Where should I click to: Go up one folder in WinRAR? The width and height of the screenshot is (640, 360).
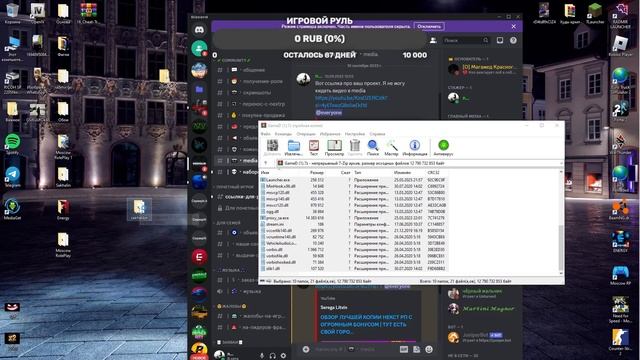coord(266,163)
